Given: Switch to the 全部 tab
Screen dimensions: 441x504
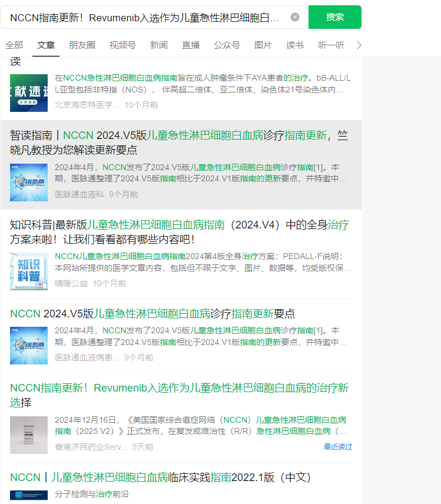Looking at the screenshot, I should click(x=14, y=45).
